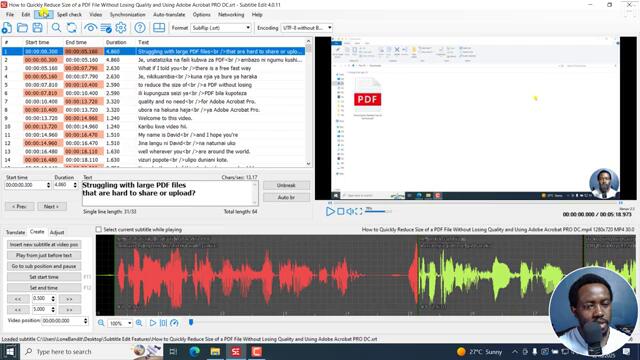The image size is (640, 360).
Task: Toggle video fullscreen icon
Action: (x=359, y=211)
